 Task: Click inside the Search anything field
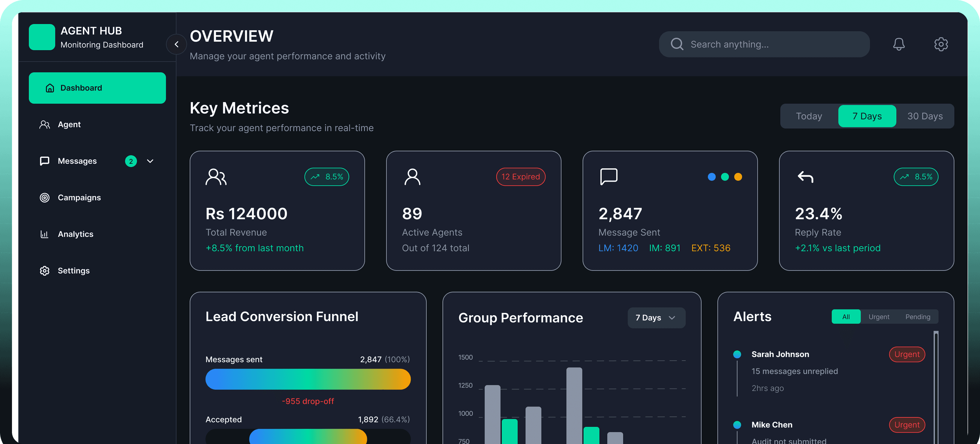(764, 44)
